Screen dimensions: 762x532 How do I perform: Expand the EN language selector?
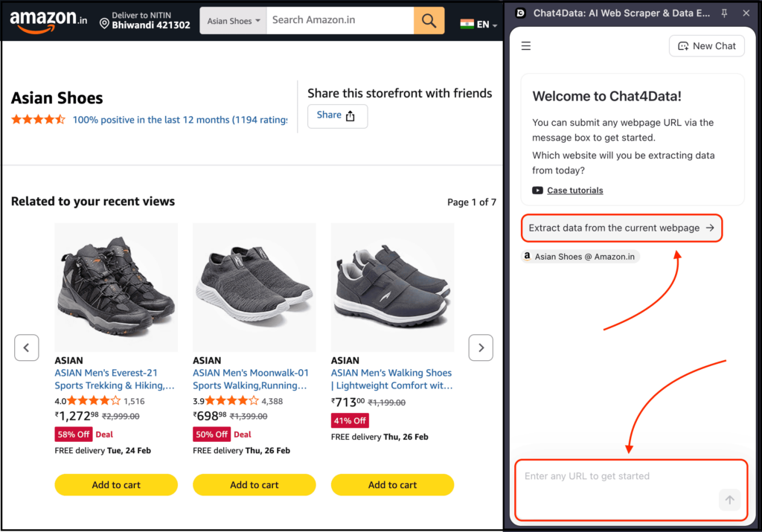pos(479,25)
